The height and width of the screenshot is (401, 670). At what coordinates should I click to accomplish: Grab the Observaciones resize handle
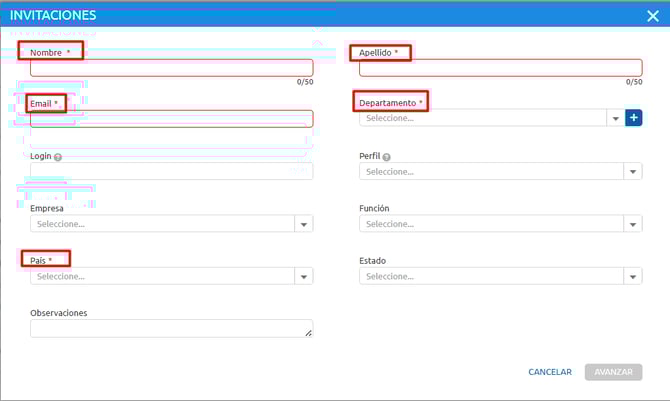point(308,333)
